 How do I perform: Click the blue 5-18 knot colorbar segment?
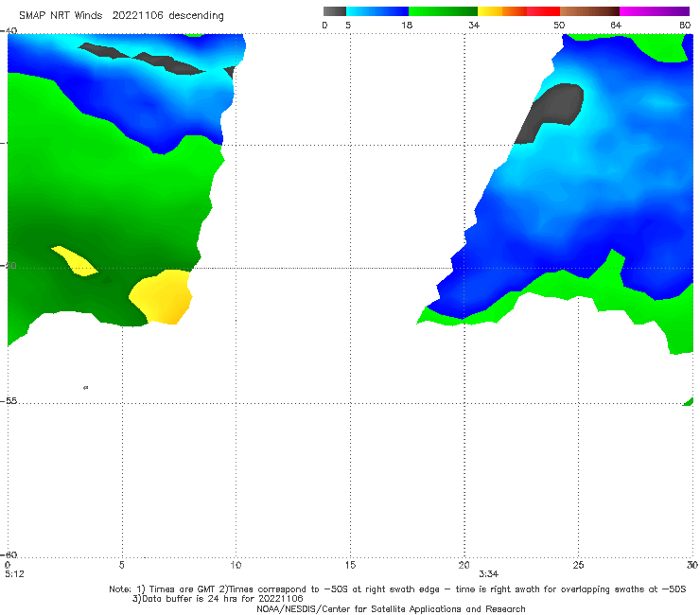[x=377, y=11]
